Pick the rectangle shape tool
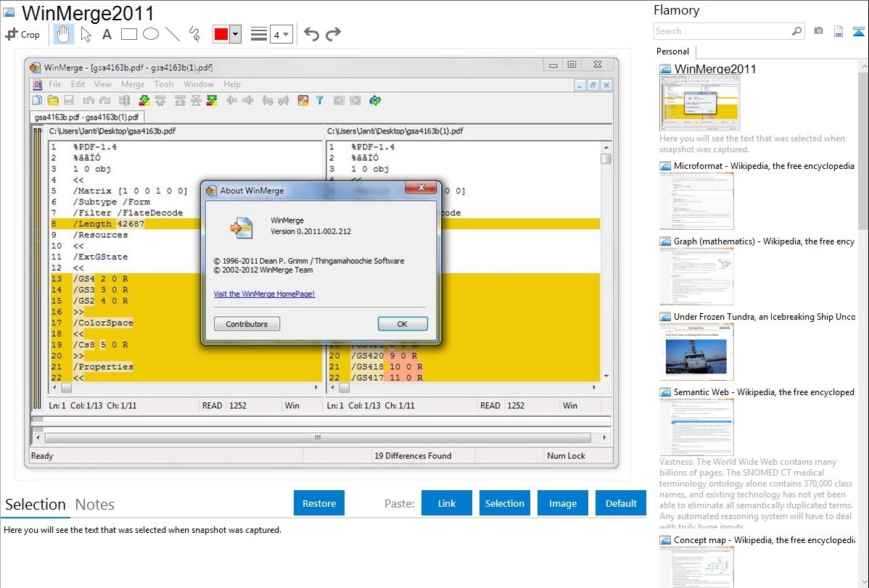The image size is (869, 588). point(129,34)
